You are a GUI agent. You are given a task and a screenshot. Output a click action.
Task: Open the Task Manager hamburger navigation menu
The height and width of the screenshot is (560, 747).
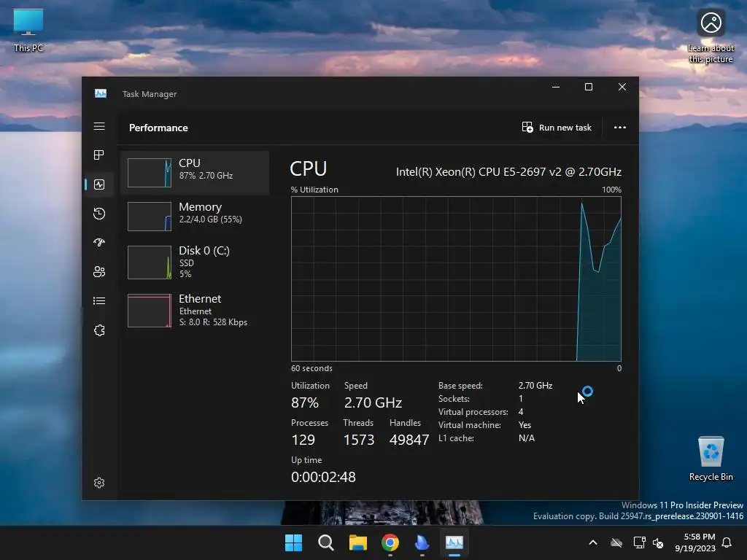(99, 126)
